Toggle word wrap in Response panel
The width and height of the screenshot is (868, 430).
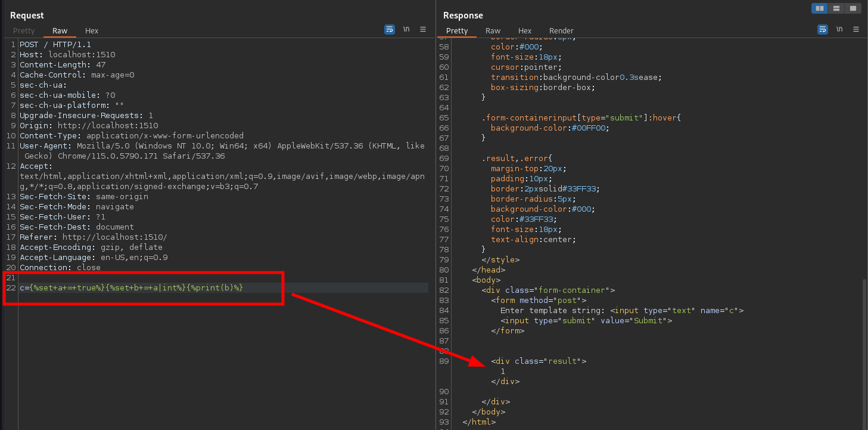tap(823, 29)
